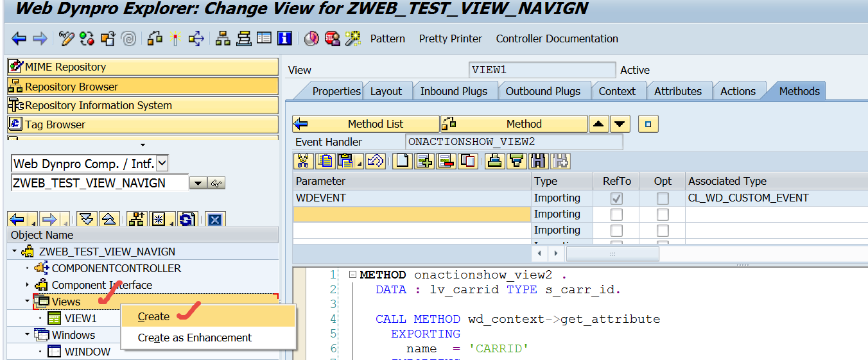Toggle the RefTo checkbox in the empty second row
The height and width of the screenshot is (360, 868).
[x=616, y=214]
